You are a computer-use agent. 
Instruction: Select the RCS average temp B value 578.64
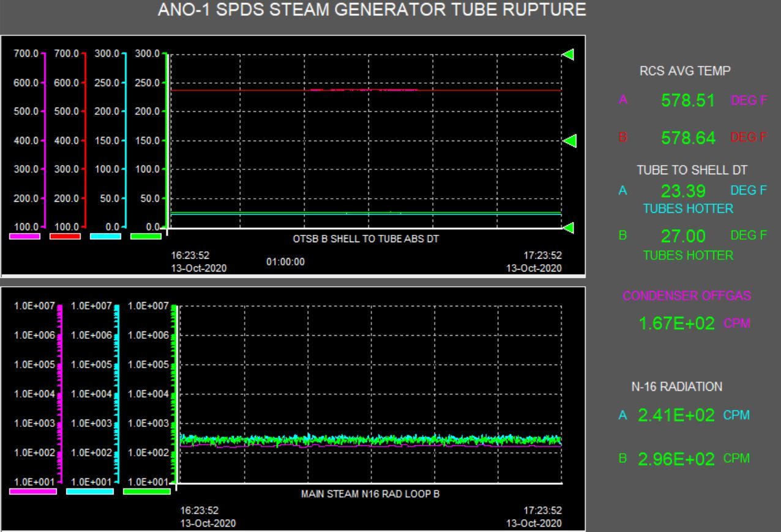688,138
